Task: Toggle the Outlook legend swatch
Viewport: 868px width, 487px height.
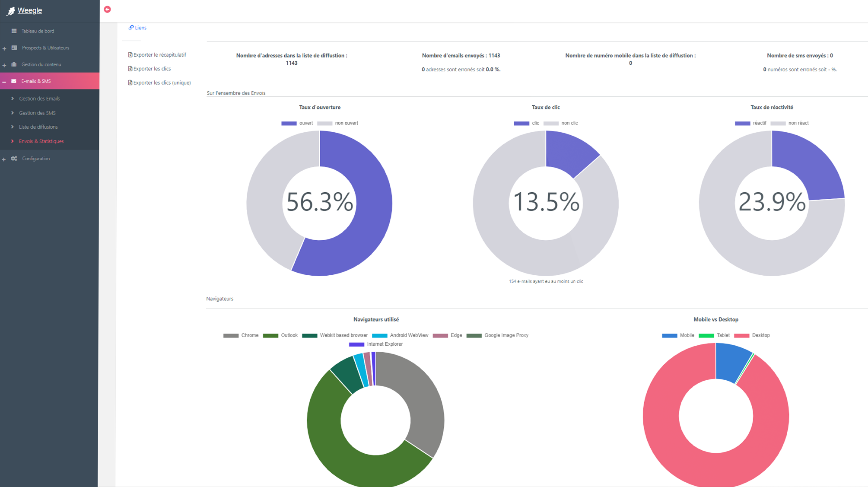Action: 270,336
